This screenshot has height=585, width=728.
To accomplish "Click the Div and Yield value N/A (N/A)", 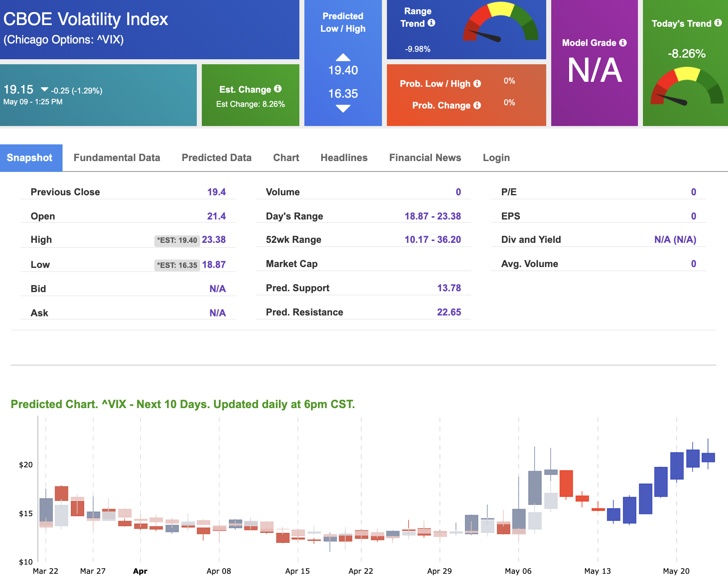I will (675, 240).
